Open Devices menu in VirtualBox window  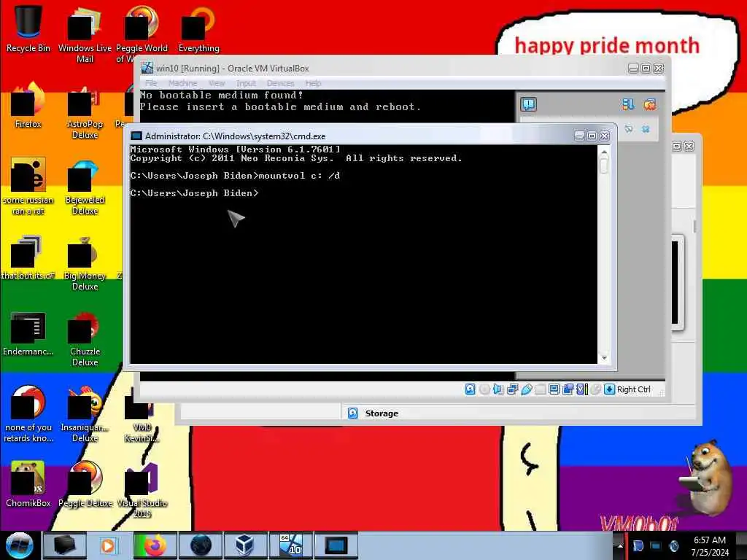280,83
